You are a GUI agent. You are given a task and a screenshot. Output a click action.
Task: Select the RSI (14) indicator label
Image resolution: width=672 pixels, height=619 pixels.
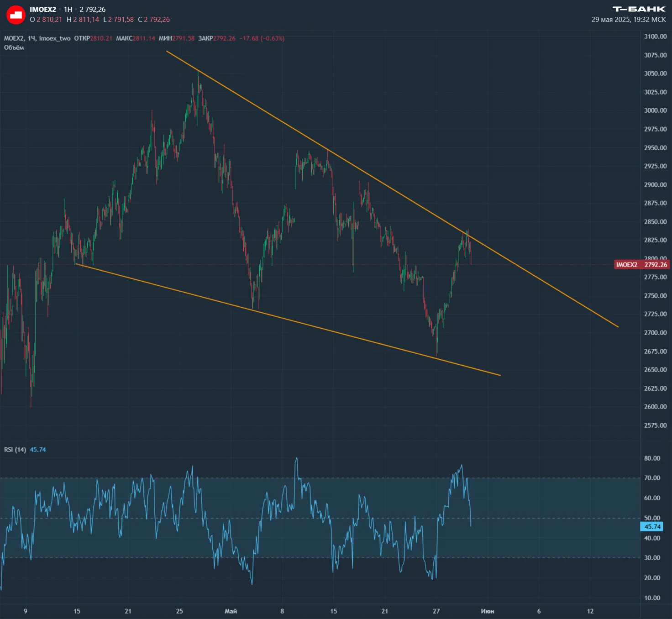15,450
